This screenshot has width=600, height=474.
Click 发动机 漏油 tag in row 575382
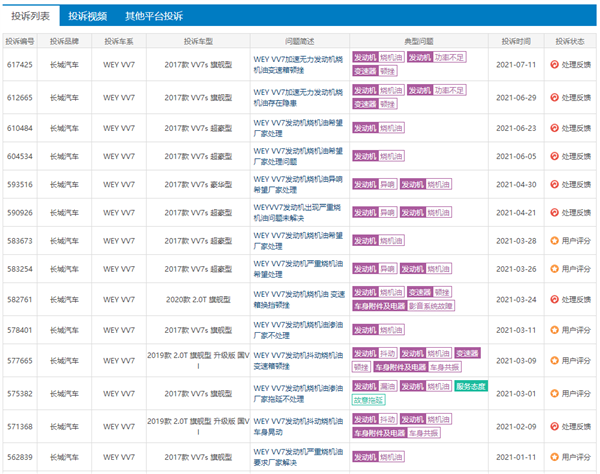[x=375, y=386]
